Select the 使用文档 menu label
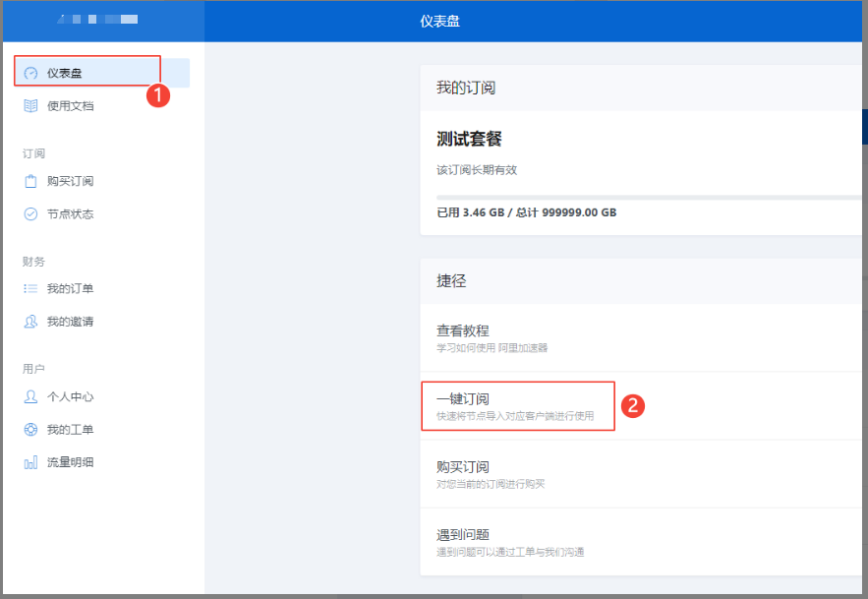This screenshot has height=599, width=868. (70, 106)
